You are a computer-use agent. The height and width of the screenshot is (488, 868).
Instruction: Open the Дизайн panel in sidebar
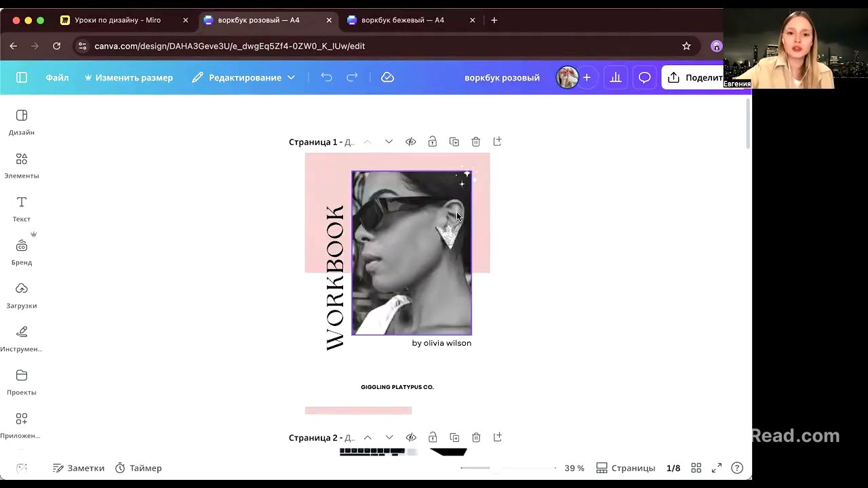coord(22,123)
